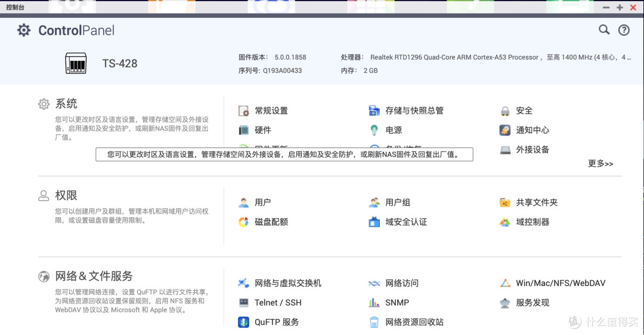Open the 域安全认证 icon
644x335 pixels.
pyautogui.click(x=374, y=222)
